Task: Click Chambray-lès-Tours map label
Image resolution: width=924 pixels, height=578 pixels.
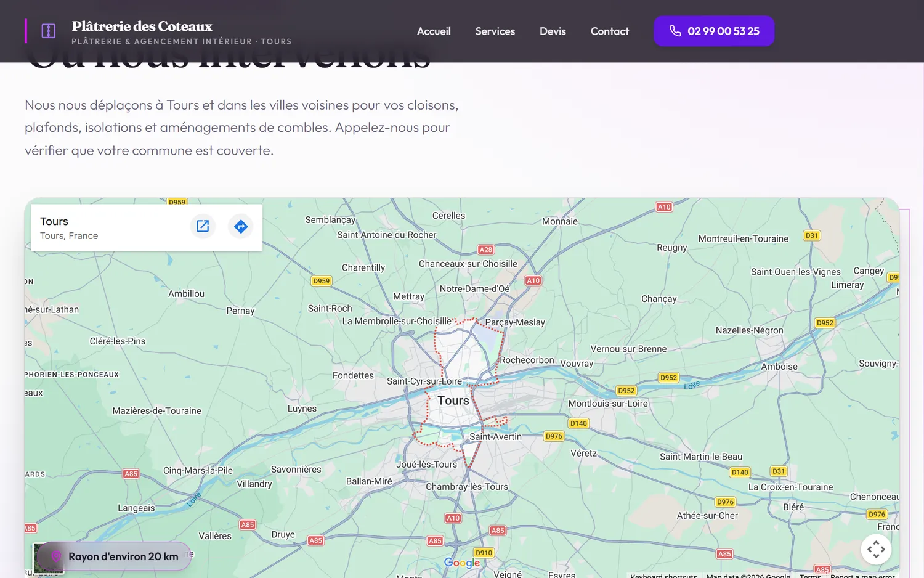Action: (x=467, y=487)
